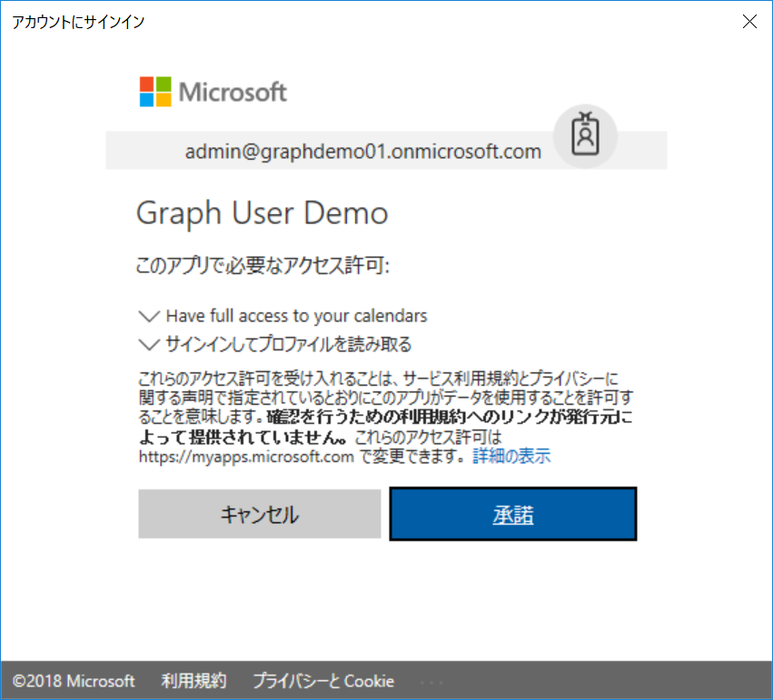The height and width of the screenshot is (700, 773).
Task: Open the 利用規約 footer link
Action: [193, 681]
